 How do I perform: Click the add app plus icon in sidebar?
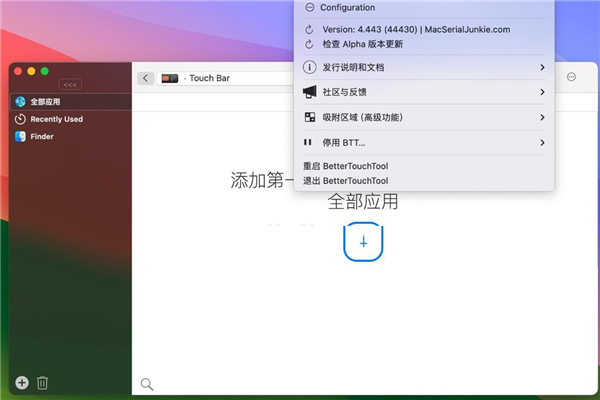point(22,382)
